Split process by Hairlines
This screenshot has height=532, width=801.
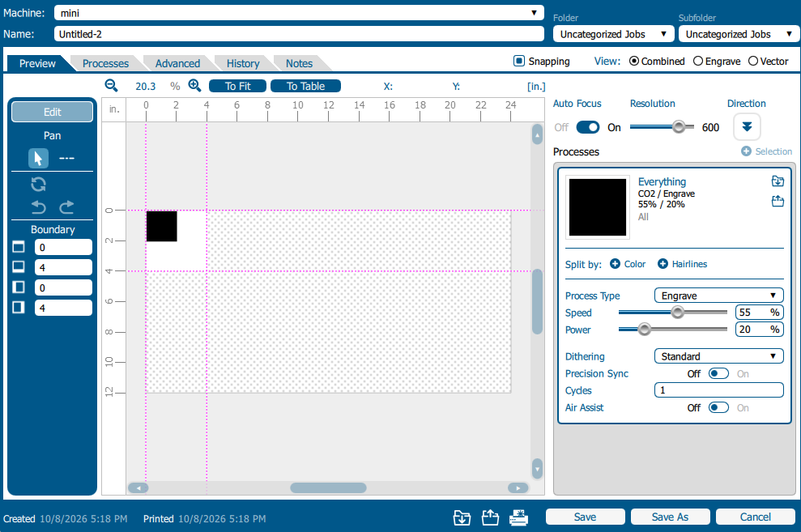click(683, 264)
